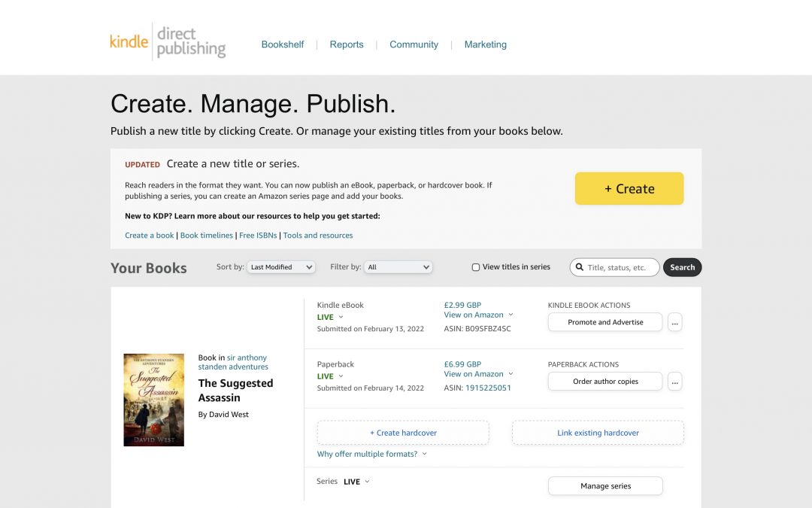
Task: Click Promote and Advertise button
Action: tap(605, 322)
